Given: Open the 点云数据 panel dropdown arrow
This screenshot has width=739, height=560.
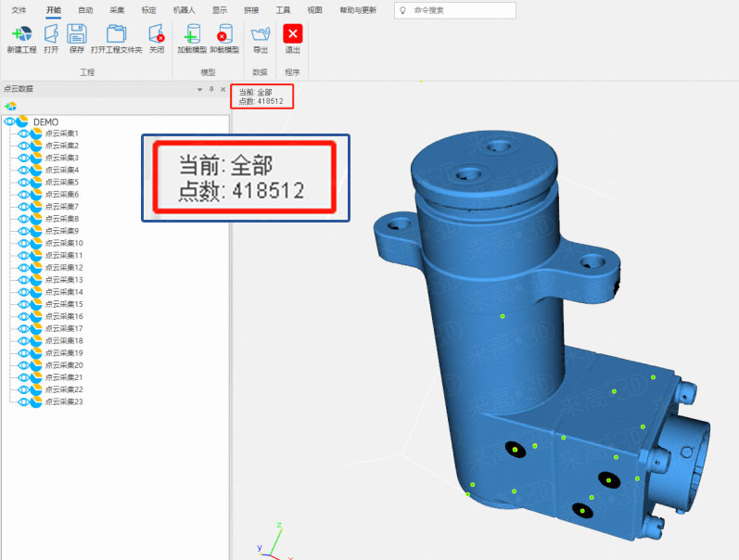Looking at the screenshot, I should 199,89.
